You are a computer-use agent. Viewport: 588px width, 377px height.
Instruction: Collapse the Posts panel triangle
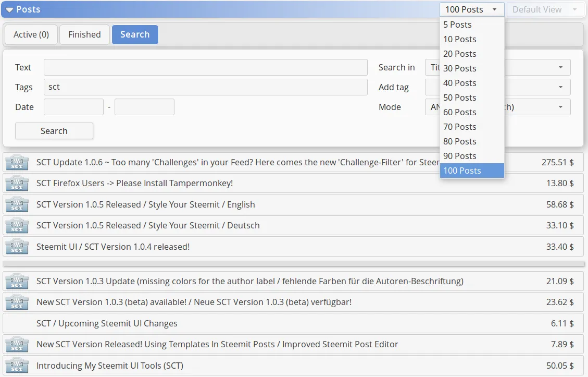tap(9, 10)
